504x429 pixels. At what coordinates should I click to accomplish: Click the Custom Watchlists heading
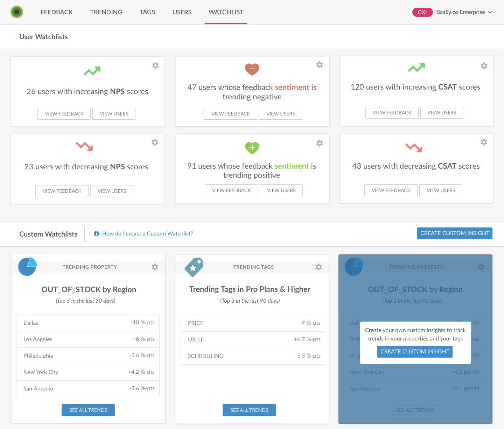point(48,234)
